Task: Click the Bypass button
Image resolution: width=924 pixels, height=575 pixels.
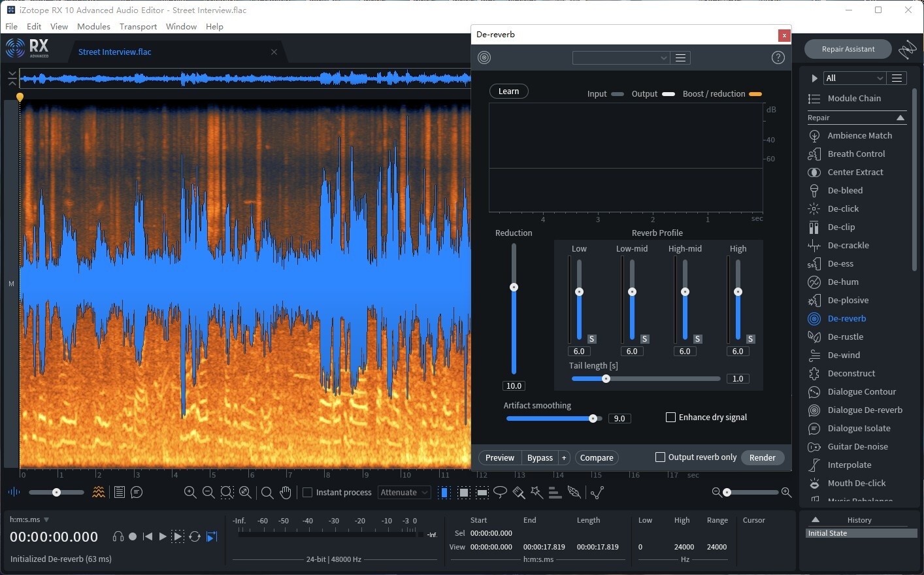Action: pos(540,457)
